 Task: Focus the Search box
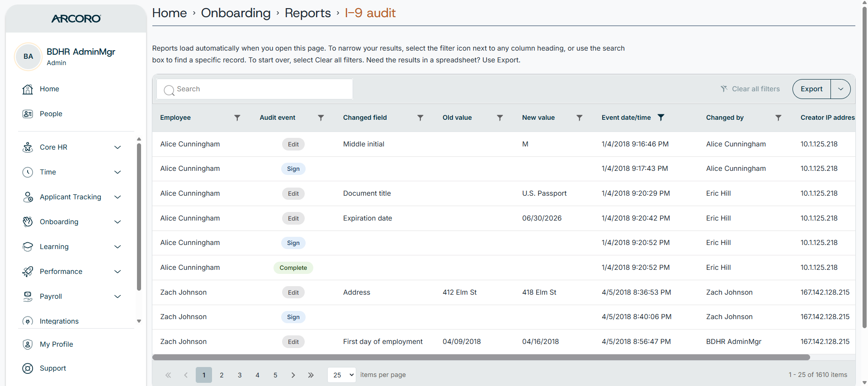[255, 89]
